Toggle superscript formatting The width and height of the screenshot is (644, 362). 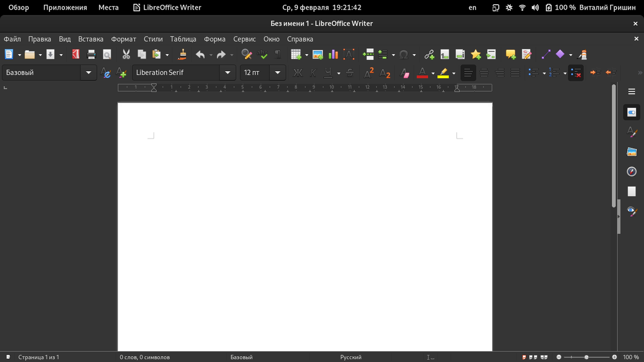(x=369, y=72)
